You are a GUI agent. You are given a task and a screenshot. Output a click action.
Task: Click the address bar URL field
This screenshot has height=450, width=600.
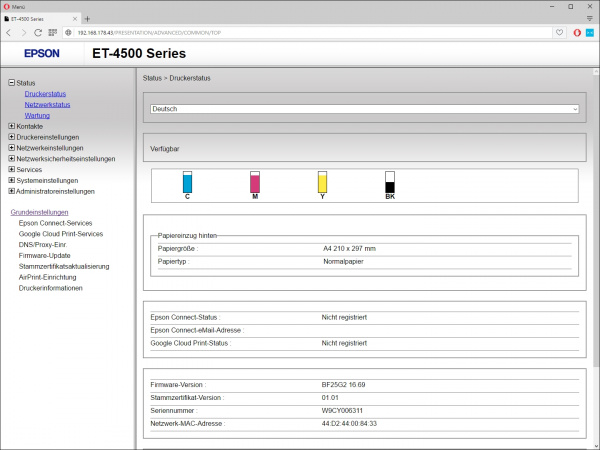click(300, 32)
